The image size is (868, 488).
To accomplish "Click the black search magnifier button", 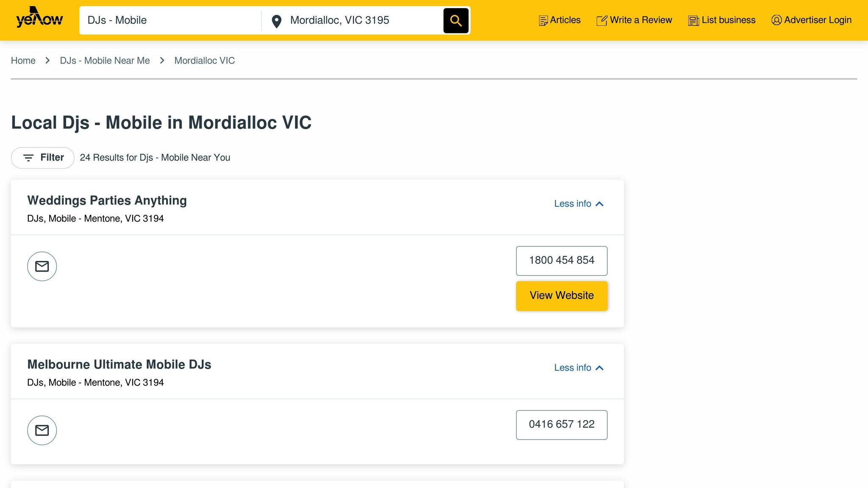I will [x=456, y=20].
